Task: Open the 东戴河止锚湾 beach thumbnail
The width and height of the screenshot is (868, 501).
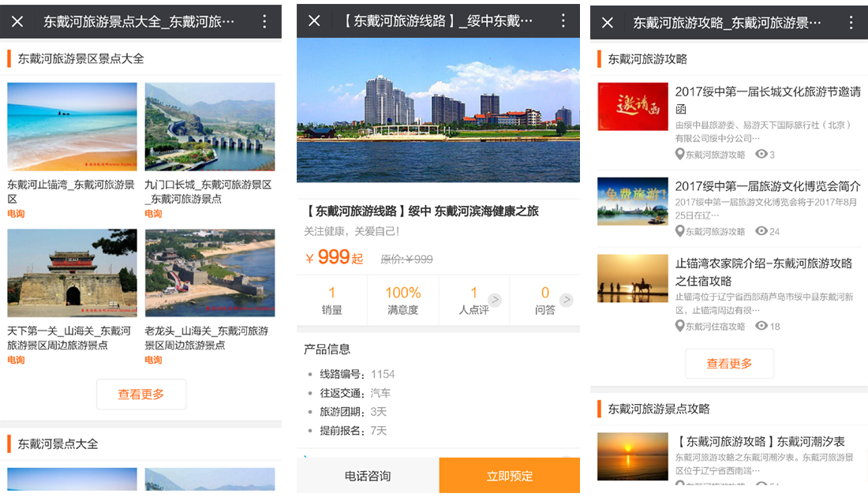Action: tap(72, 126)
